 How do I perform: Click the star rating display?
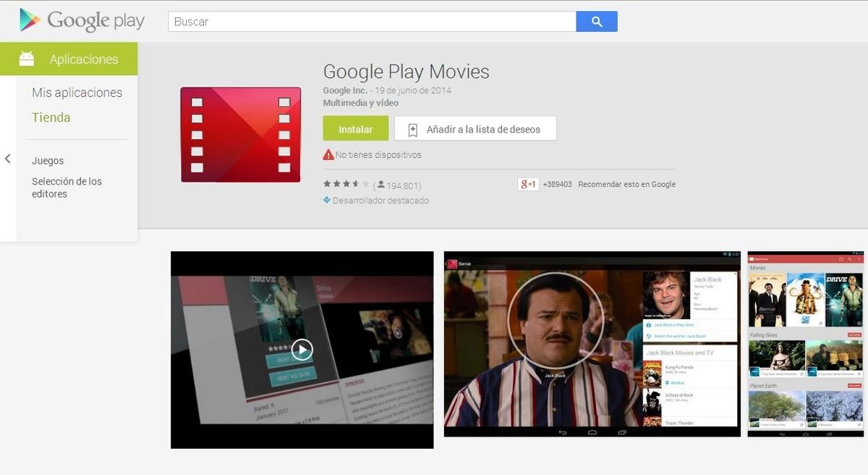(x=346, y=185)
